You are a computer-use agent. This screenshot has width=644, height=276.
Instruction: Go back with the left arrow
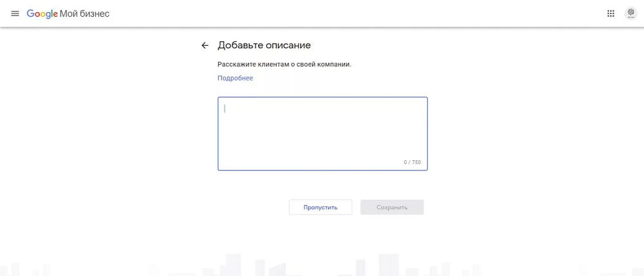(205, 46)
